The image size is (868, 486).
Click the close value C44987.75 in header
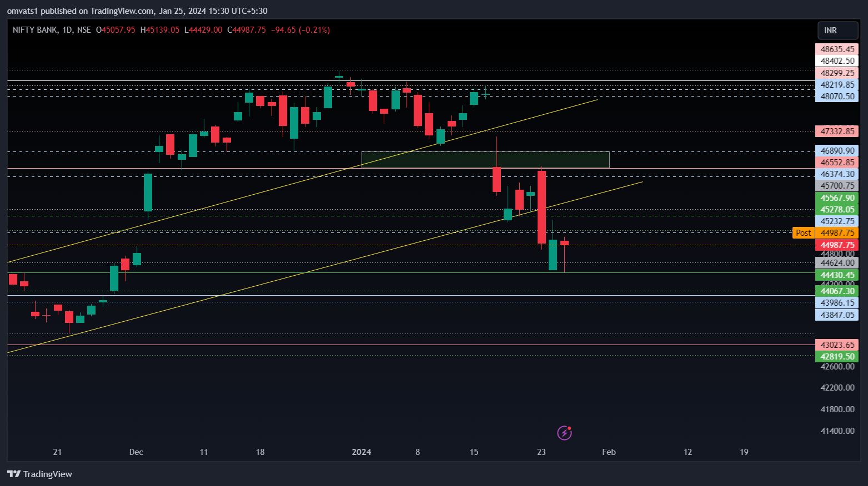247,30
